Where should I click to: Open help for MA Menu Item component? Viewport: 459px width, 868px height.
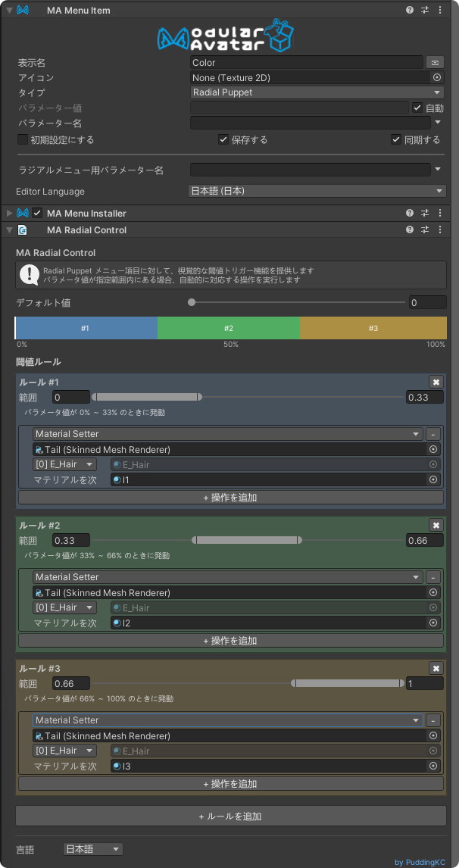410,10
